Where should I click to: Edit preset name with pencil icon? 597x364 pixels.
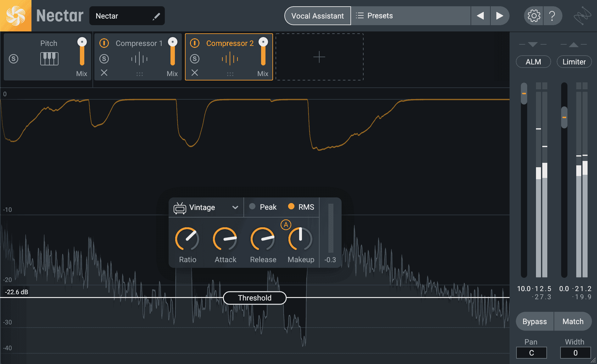click(x=156, y=16)
